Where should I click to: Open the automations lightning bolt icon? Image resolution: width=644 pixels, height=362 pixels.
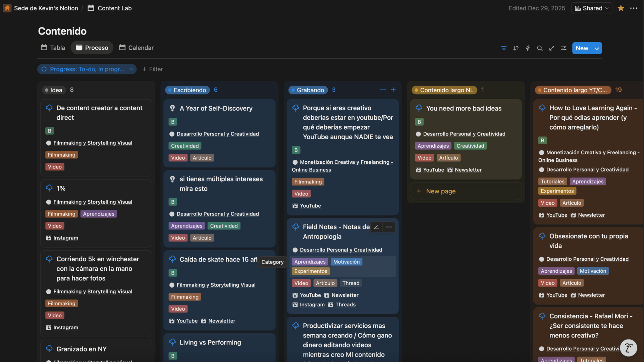click(x=528, y=48)
